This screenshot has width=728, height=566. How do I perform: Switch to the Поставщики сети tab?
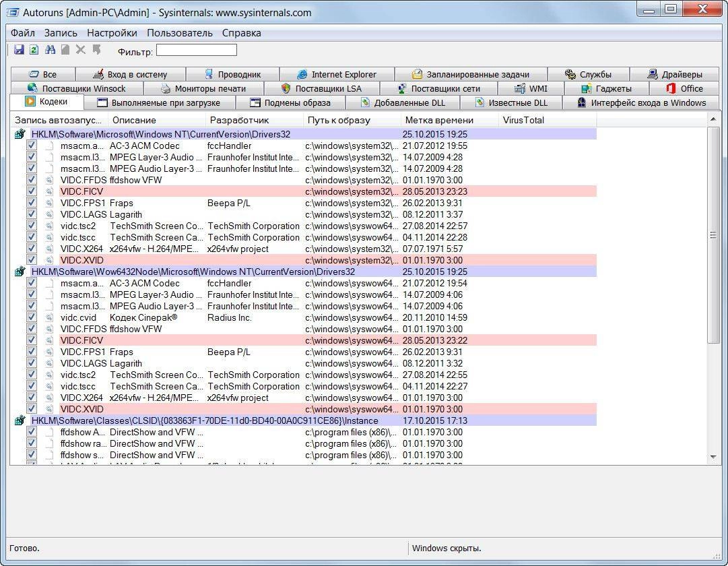click(438, 89)
